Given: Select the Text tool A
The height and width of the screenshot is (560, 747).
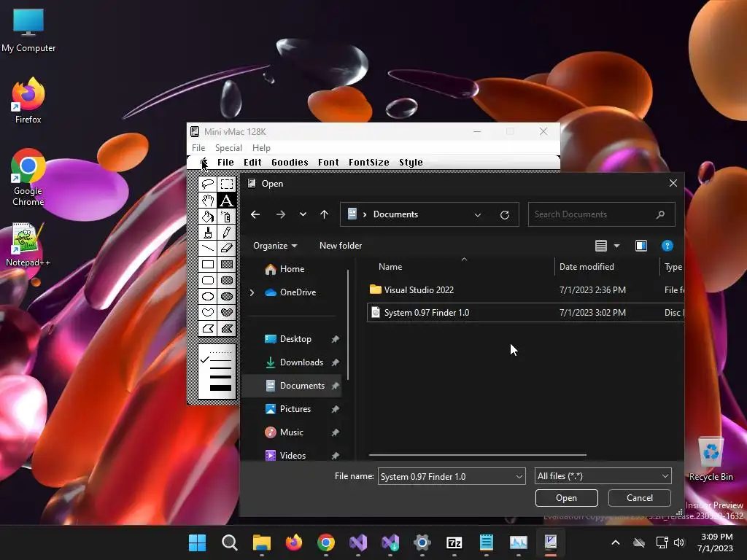Looking at the screenshot, I should pos(227,201).
